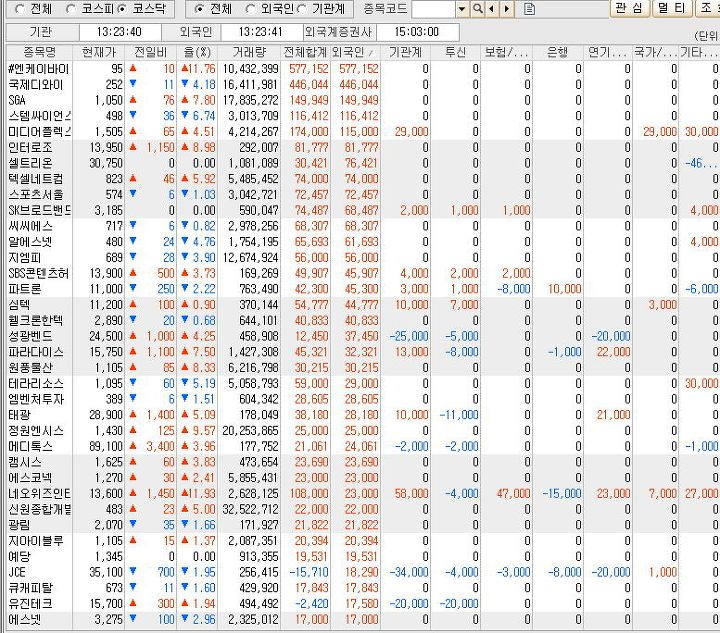Select the 성광벤드 stock row
This screenshot has height=633, width=720.
pos(363,336)
